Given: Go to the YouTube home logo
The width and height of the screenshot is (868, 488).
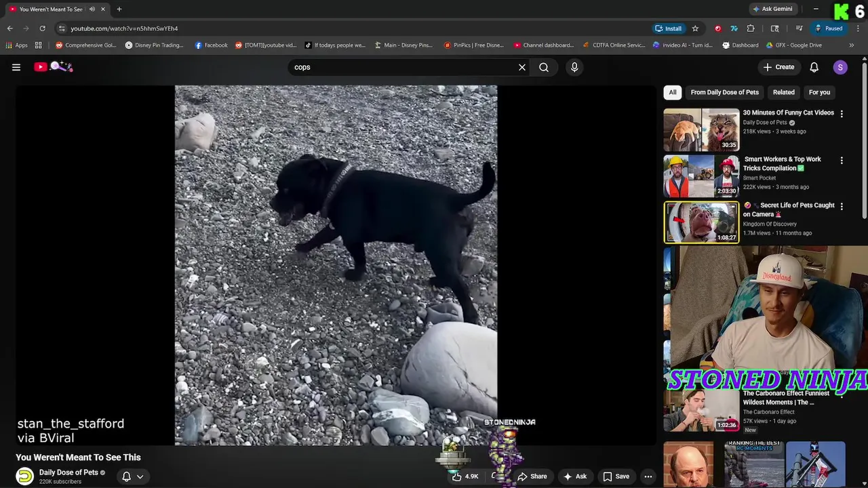Looking at the screenshot, I should pyautogui.click(x=54, y=66).
